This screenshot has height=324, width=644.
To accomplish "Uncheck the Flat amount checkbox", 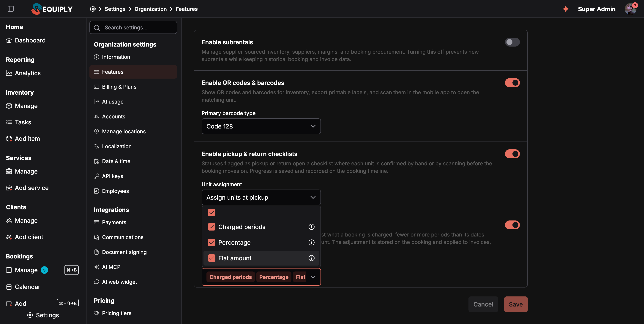I will point(211,258).
